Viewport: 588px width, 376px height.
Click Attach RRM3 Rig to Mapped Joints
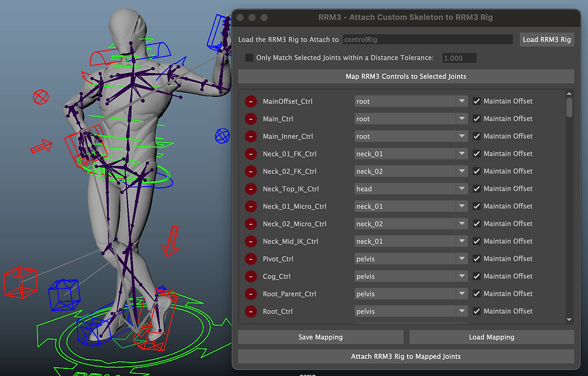[x=406, y=356]
